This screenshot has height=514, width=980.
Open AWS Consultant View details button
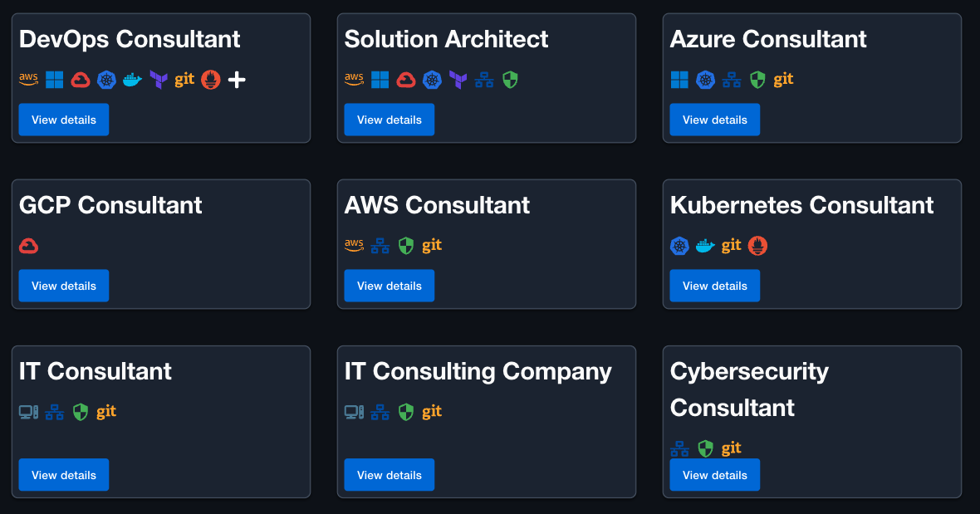click(390, 286)
